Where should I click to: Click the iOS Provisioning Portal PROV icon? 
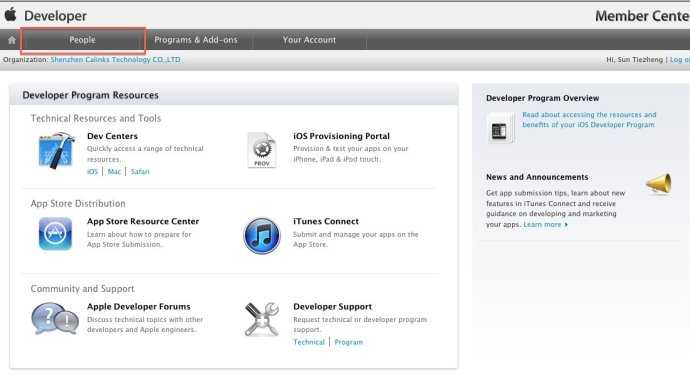click(261, 150)
